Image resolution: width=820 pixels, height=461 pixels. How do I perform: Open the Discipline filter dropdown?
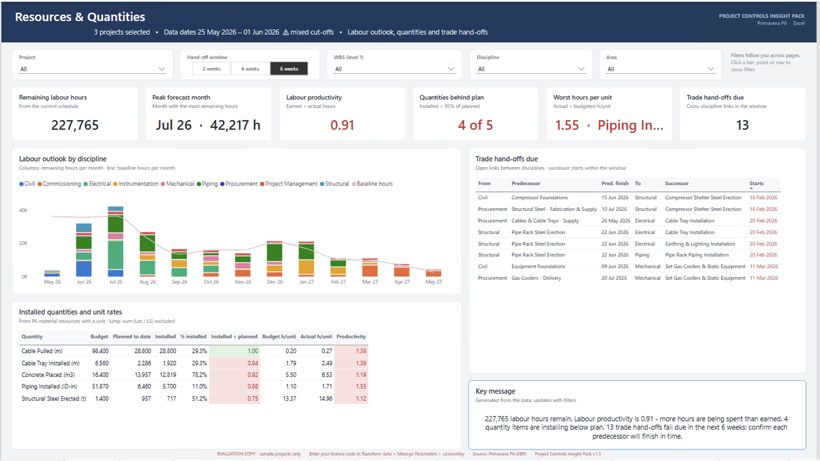click(530, 69)
